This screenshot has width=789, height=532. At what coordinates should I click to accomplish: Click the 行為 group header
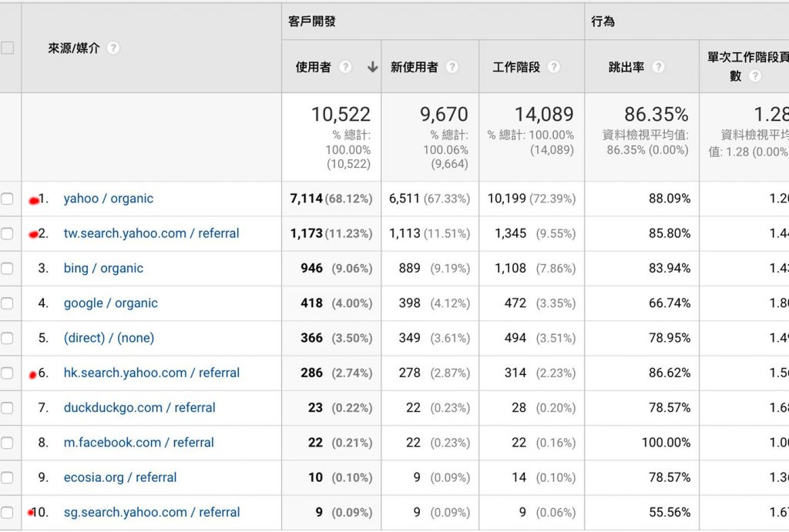[603, 21]
